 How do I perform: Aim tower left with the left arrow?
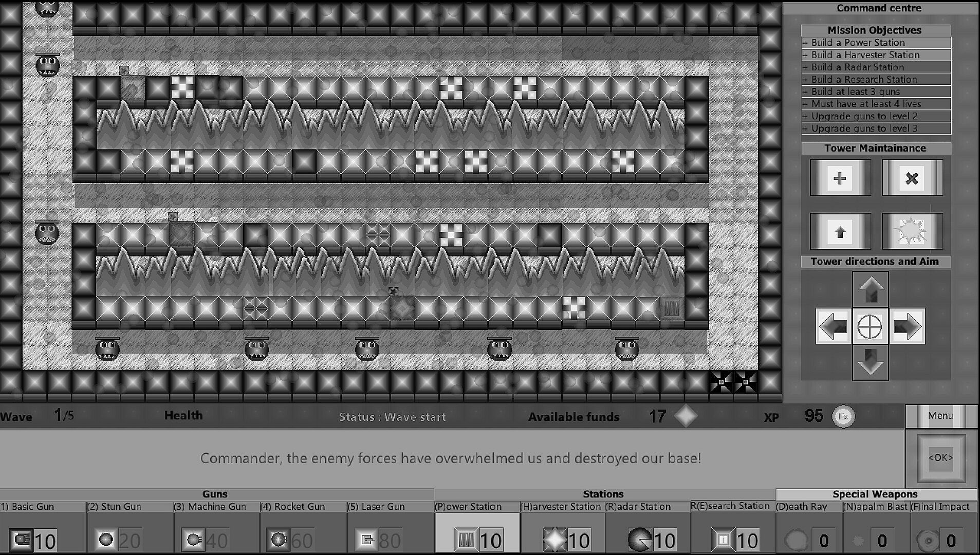834,326
